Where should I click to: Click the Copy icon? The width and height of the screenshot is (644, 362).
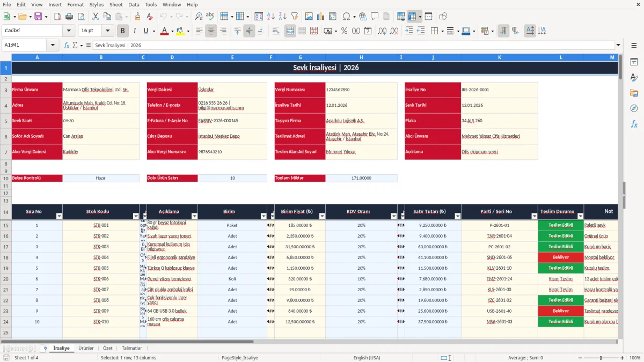(107, 17)
